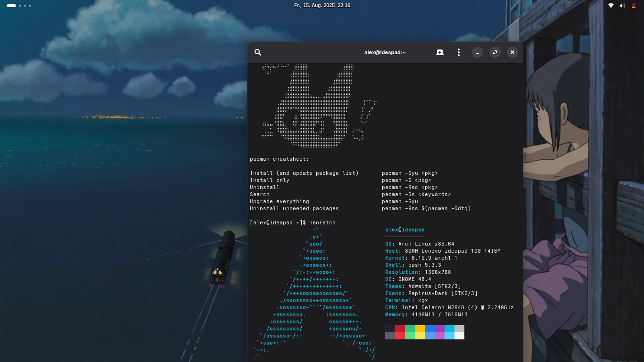Viewport: 644px width, 362px height.
Task: Click the "pacman -Rsc <pkg>" command
Action: [410, 188]
